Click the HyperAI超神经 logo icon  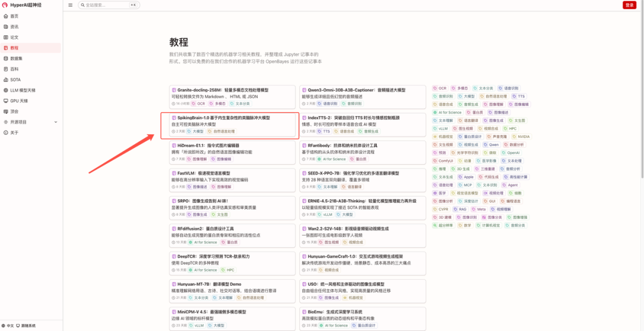5,5
